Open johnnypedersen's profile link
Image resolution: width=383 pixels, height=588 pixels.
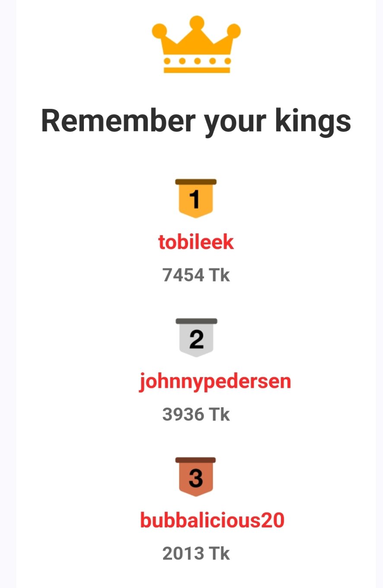215,382
